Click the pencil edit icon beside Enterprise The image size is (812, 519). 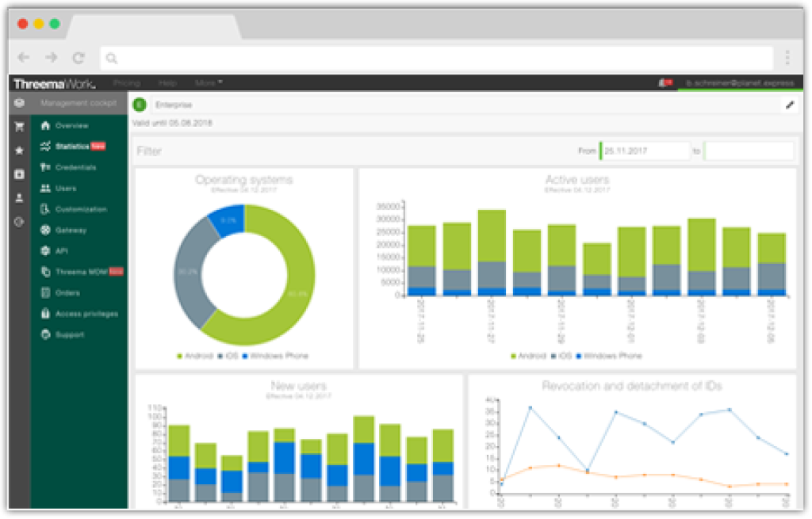click(788, 105)
